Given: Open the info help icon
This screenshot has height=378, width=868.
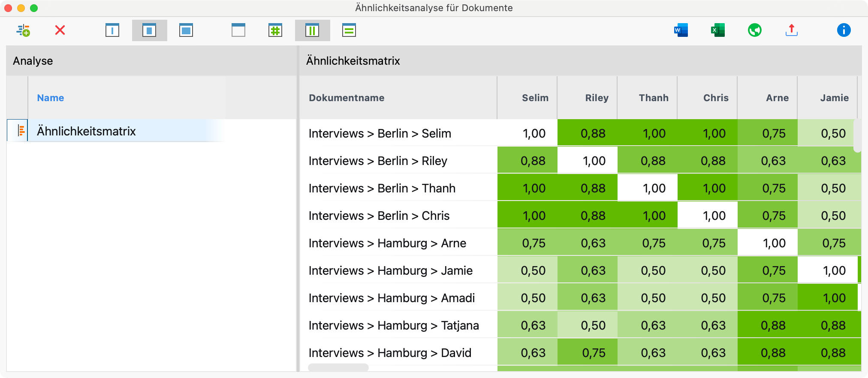Looking at the screenshot, I should pyautogui.click(x=844, y=30).
